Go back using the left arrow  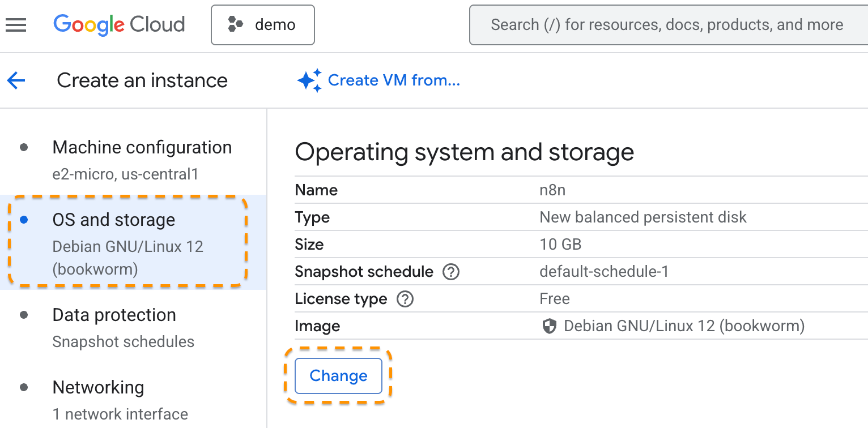[x=16, y=80]
